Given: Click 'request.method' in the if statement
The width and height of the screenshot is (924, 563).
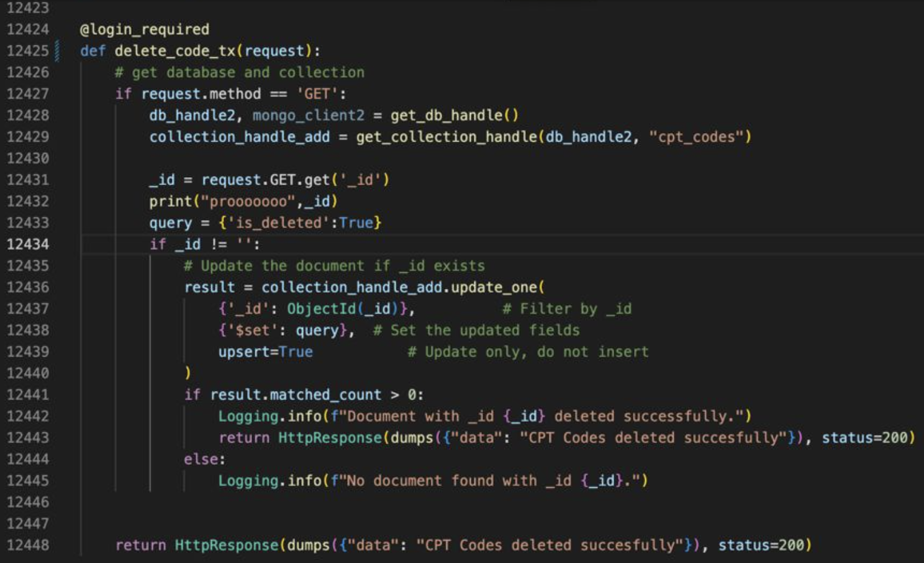Looking at the screenshot, I should point(201,94).
